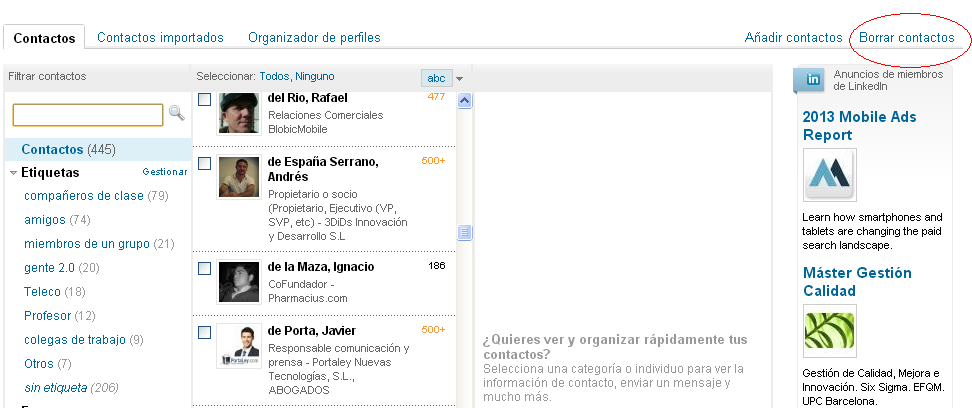Viewport: 972px width, 408px height.
Task: Open the abc sort dropdown arrow
Action: pyautogui.click(x=459, y=79)
